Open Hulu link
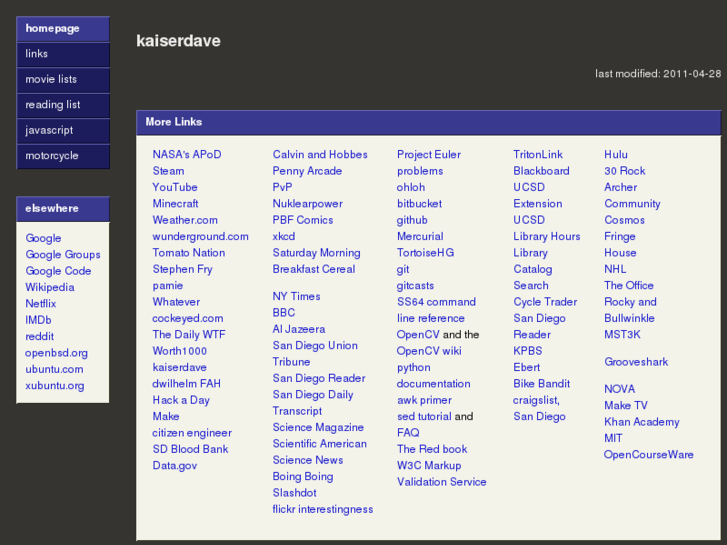Screen dimensions: 727x545 tap(616, 154)
